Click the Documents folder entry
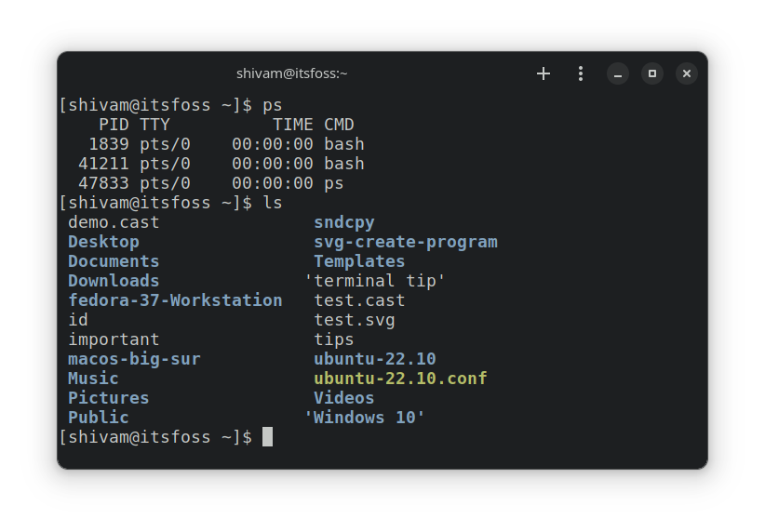Screen dimensions: 765x532 click(114, 261)
